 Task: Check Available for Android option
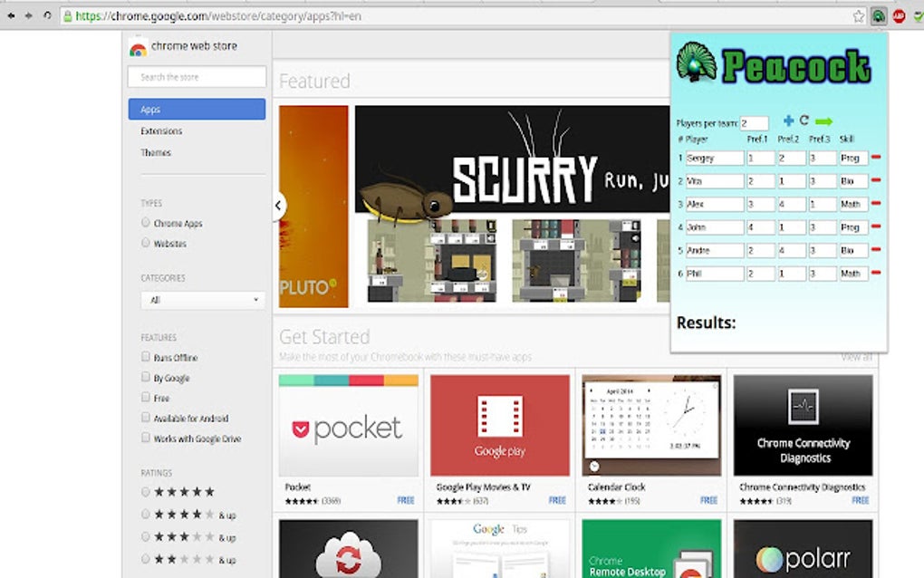146,417
